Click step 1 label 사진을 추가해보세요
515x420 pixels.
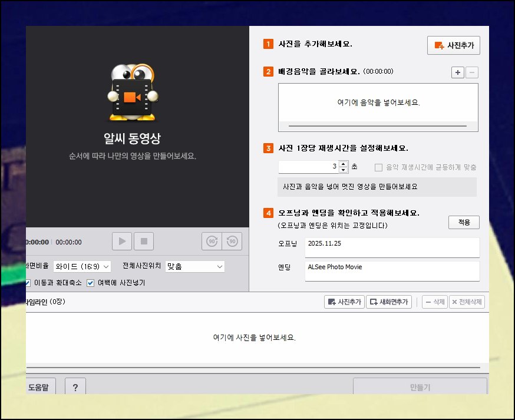(x=315, y=44)
